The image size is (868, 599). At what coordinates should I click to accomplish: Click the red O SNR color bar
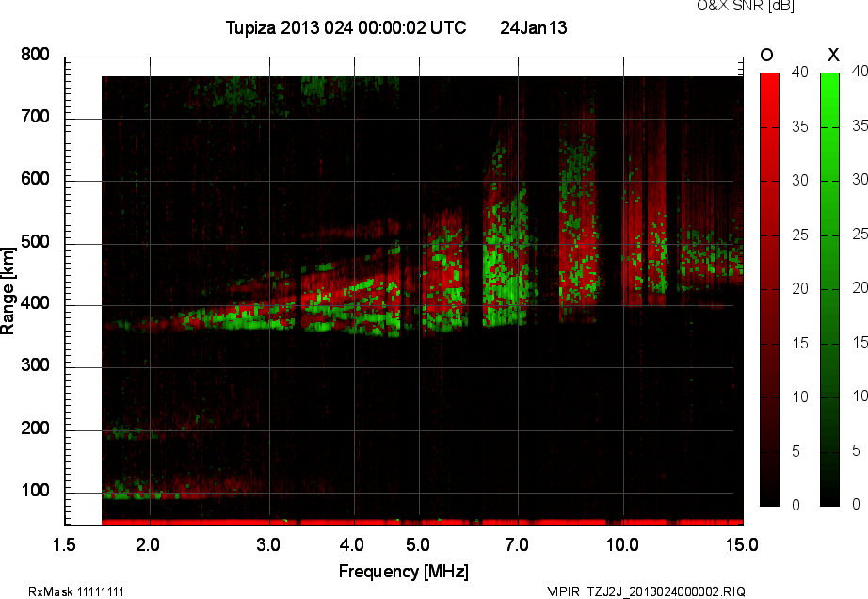tap(769, 289)
